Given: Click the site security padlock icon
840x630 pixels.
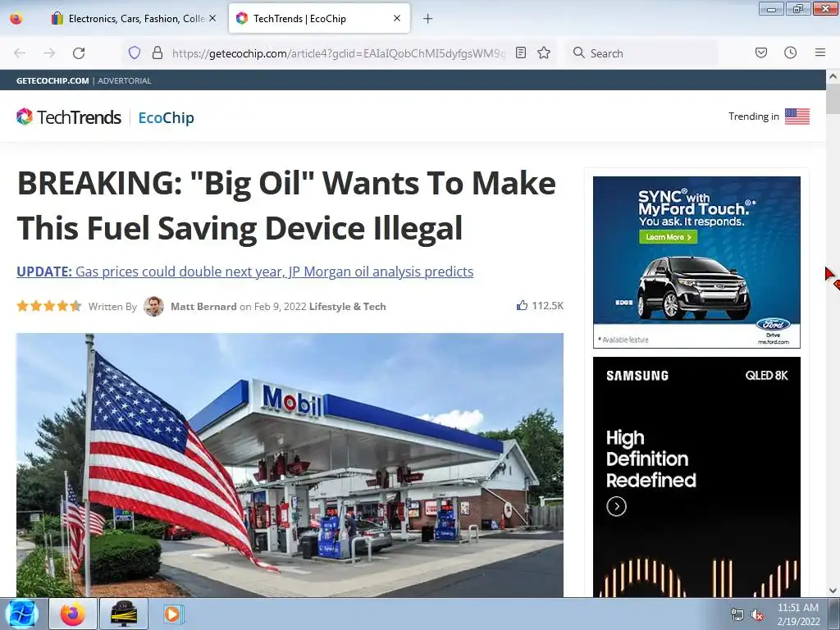Looking at the screenshot, I should click(x=157, y=52).
